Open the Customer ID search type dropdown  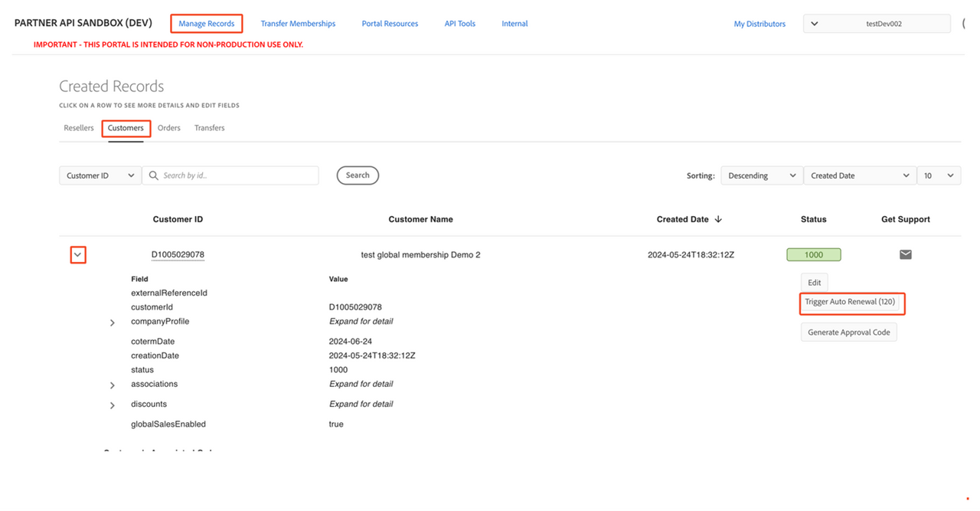point(100,175)
